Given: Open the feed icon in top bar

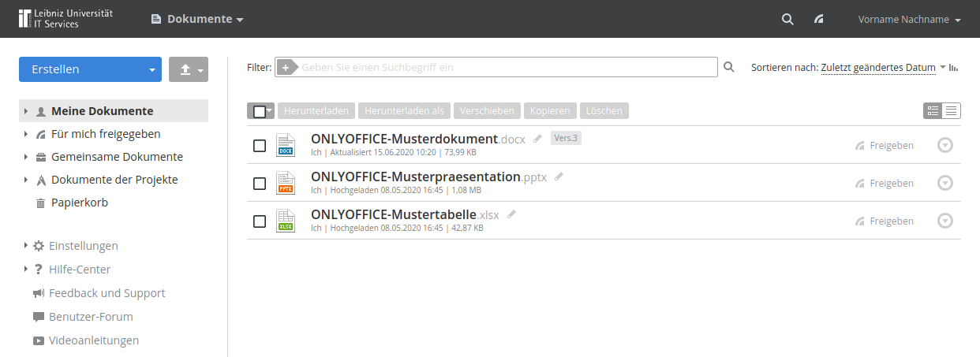Looking at the screenshot, I should click(x=820, y=20).
